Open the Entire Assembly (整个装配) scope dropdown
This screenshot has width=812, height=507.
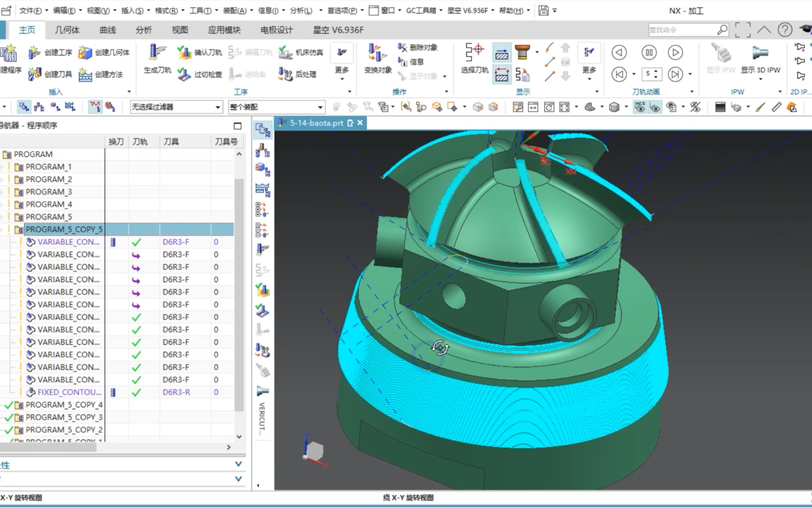point(320,107)
